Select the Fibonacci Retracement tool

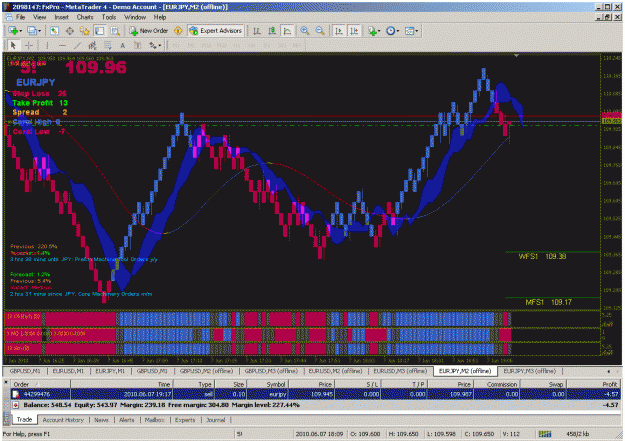click(x=107, y=45)
